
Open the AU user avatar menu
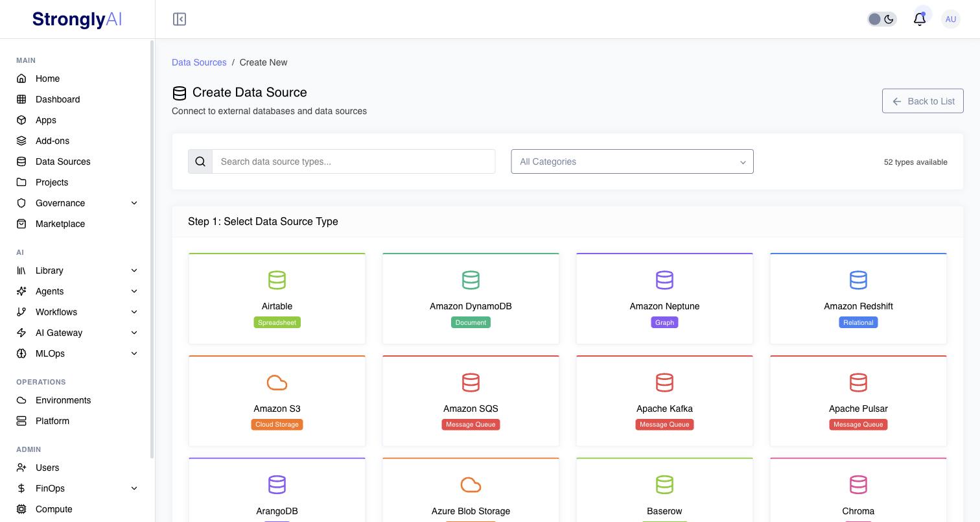click(x=951, y=19)
